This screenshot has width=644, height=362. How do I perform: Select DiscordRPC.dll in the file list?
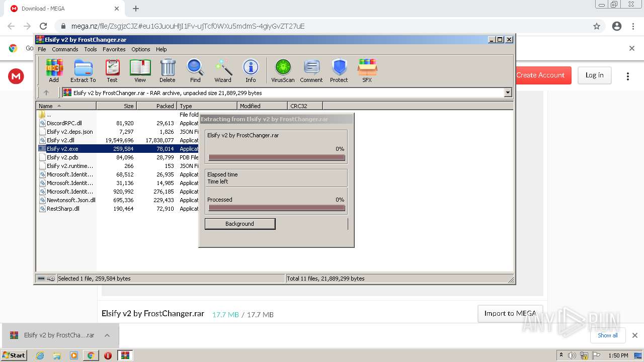tap(64, 123)
